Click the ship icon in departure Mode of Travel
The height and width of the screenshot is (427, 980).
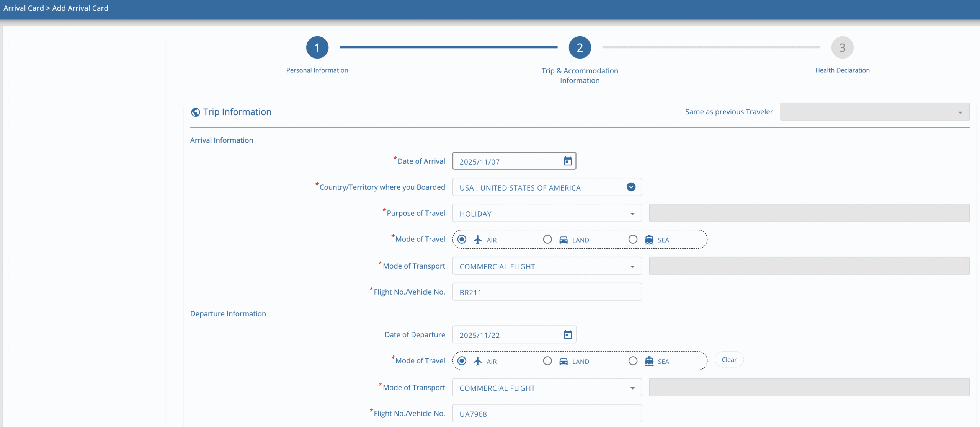649,361
